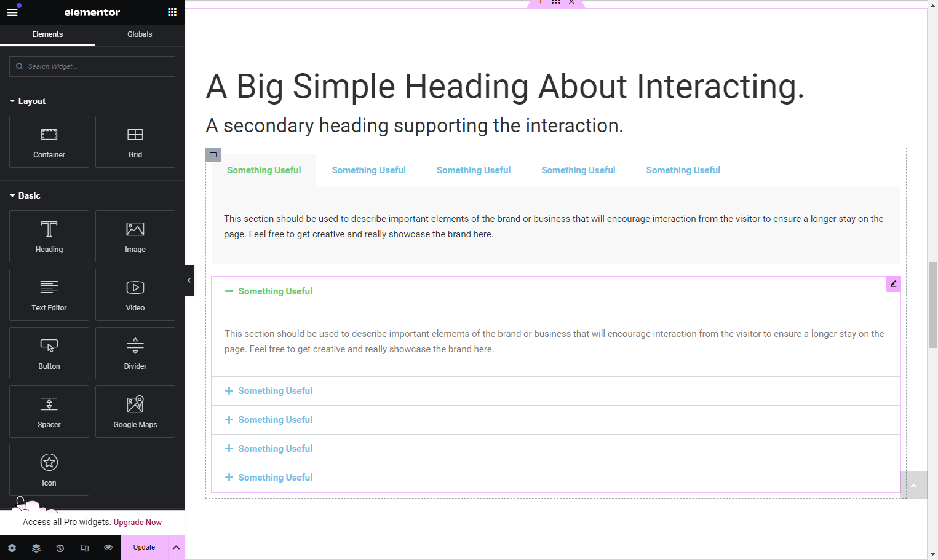Image resolution: width=938 pixels, height=560 pixels.
Task: Click the accordion edit pencil handle
Action: 893,284
